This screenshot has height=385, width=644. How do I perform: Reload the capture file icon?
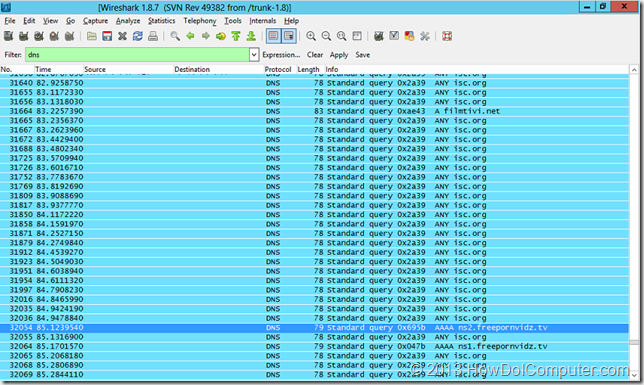point(138,36)
